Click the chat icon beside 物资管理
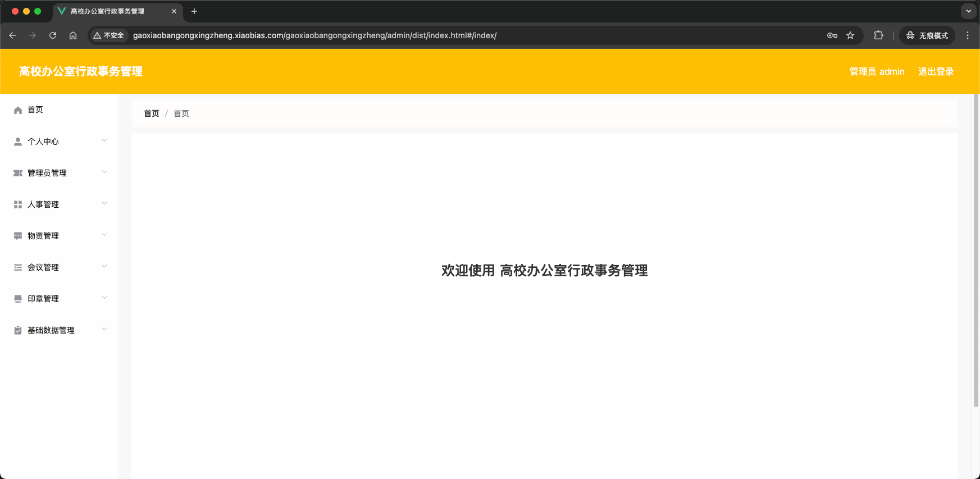The width and height of the screenshot is (980, 479). point(18,236)
